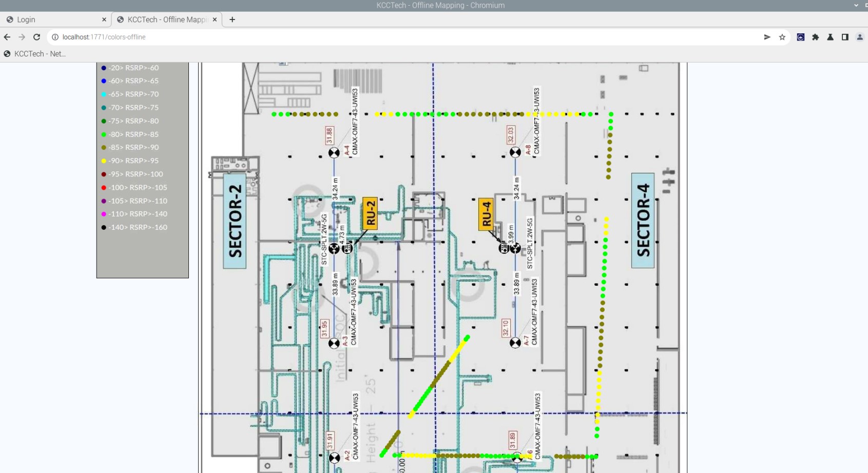Select legend swatch -60> RSRP>-65
This screenshot has height=473, width=868.
pos(104,81)
